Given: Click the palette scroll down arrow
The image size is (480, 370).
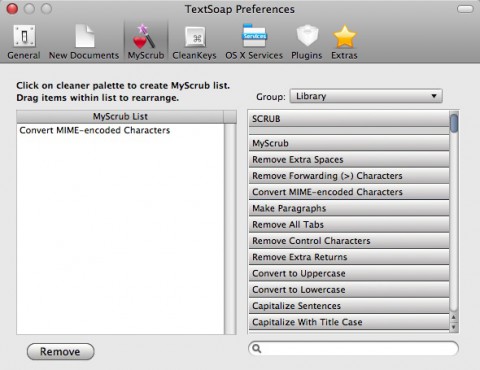Looking at the screenshot, I should pos(454,327).
